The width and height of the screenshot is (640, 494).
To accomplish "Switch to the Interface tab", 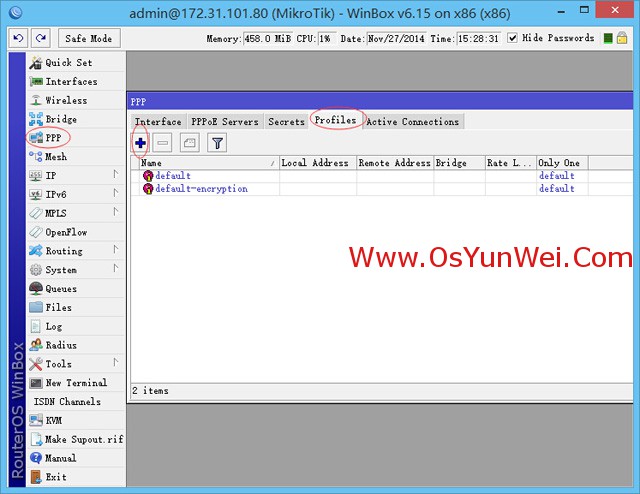I will tap(158, 122).
